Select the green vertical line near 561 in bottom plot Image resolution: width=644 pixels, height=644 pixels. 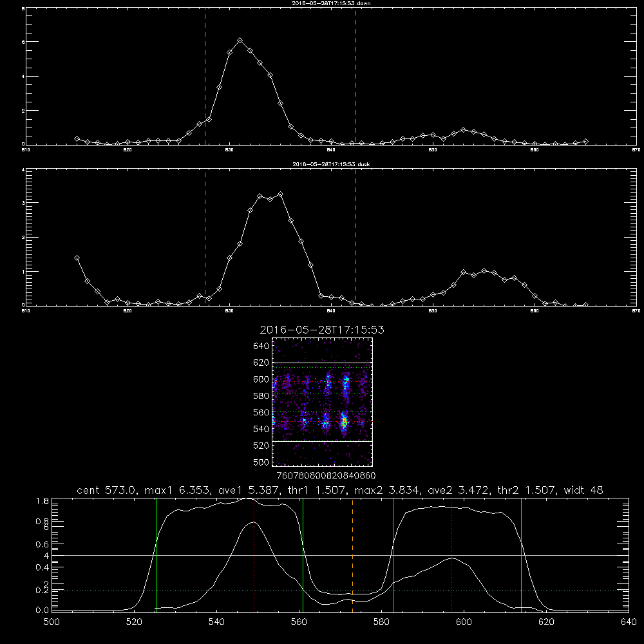(303, 555)
